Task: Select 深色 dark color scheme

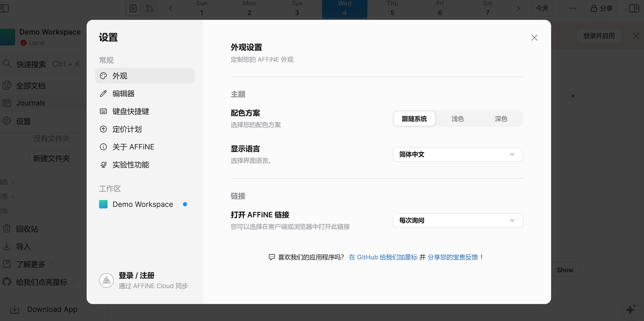Action: 501,119
